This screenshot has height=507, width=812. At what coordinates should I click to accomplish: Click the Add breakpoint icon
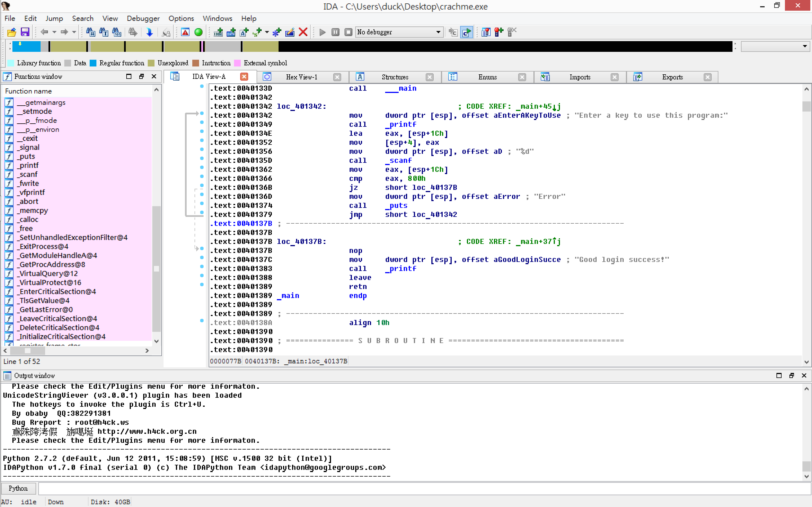[499, 32]
